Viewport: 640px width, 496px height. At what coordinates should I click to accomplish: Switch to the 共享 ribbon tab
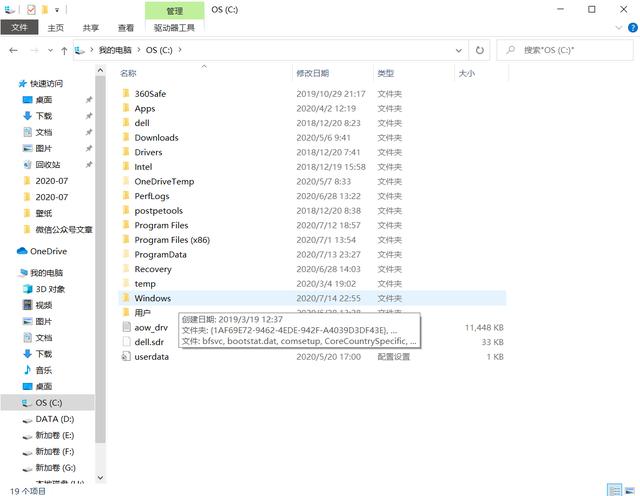(91, 28)
